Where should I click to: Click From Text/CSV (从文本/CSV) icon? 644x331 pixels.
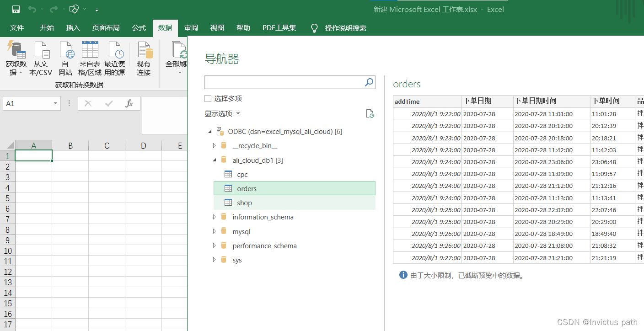[x=41, y=58]
